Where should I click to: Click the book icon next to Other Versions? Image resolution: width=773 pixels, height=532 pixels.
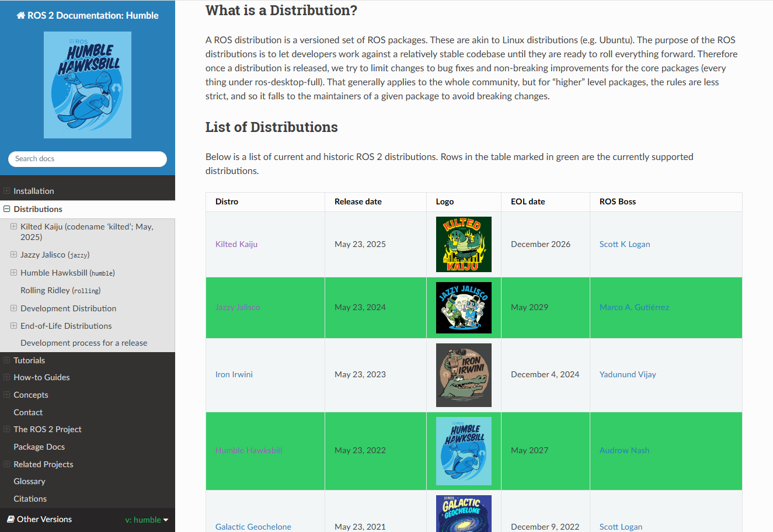tap(11, 519)
